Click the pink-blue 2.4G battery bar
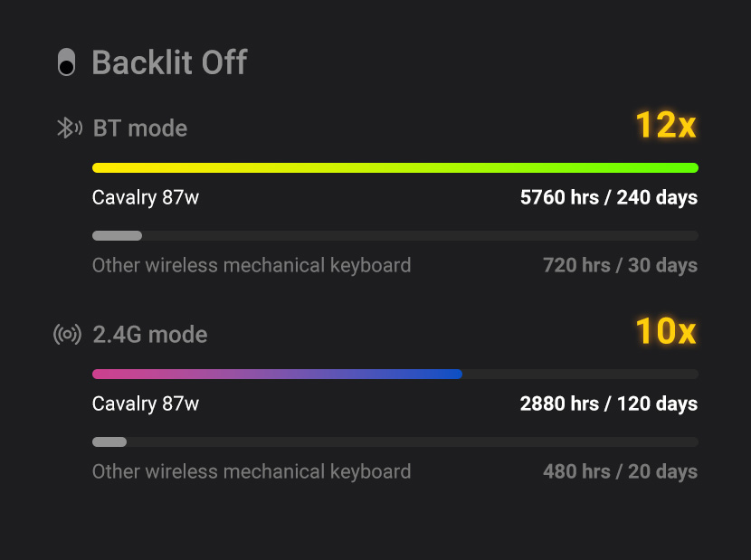Image resolution: width=751 pixels, height=560 pixels. point(277,374)
